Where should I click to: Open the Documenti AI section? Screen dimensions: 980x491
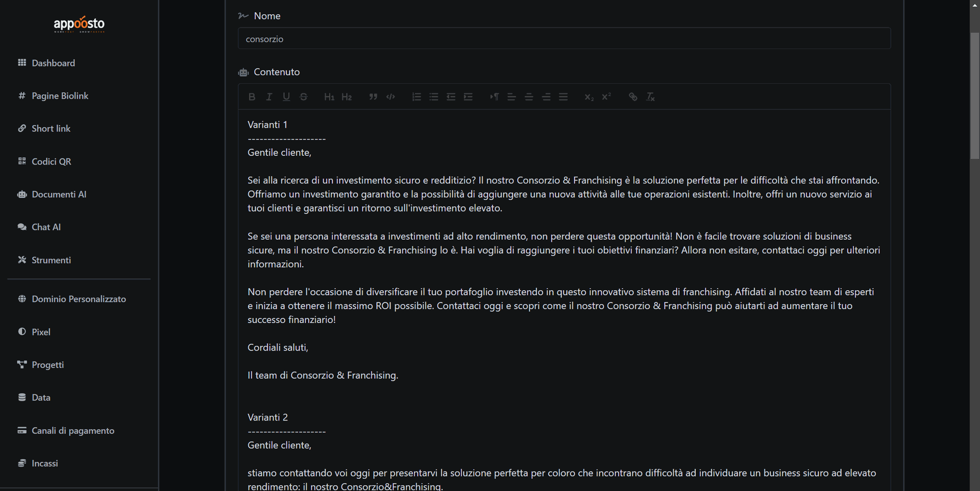[59, 194]
